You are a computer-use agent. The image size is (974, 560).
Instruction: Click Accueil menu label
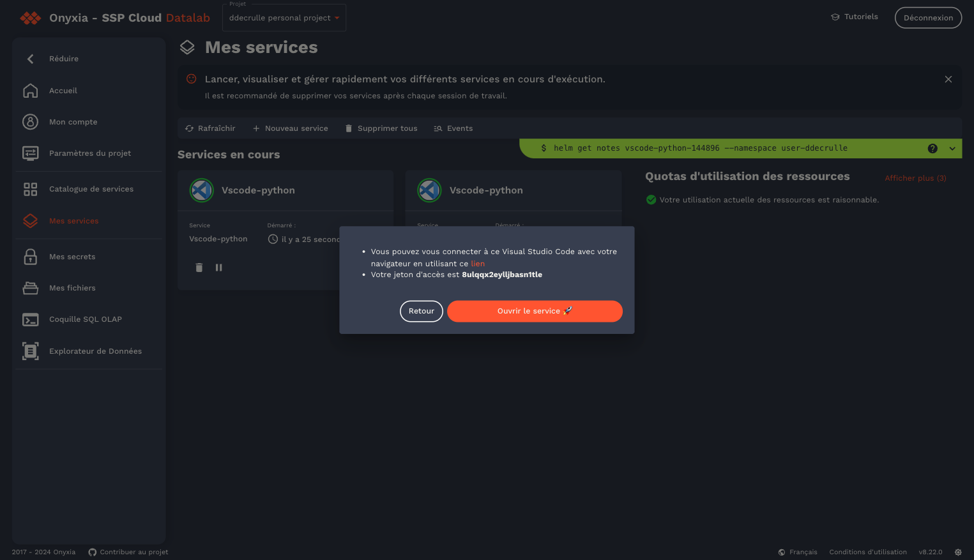63,91
